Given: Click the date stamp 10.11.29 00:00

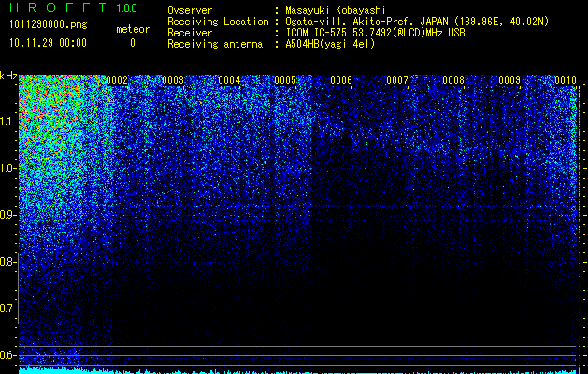Looking at the screenshot, I should point(48,43).
